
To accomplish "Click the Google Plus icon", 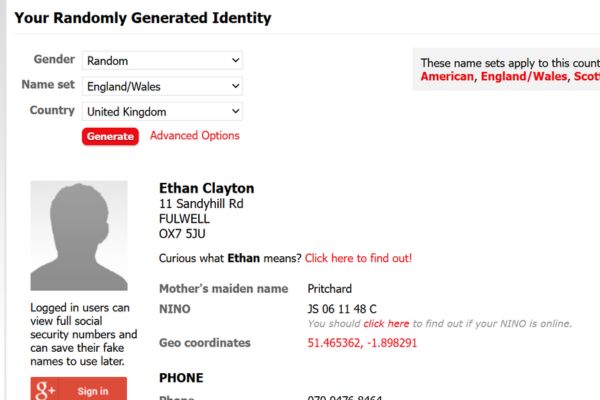I will pyautogui.click(x=46, y=390).
